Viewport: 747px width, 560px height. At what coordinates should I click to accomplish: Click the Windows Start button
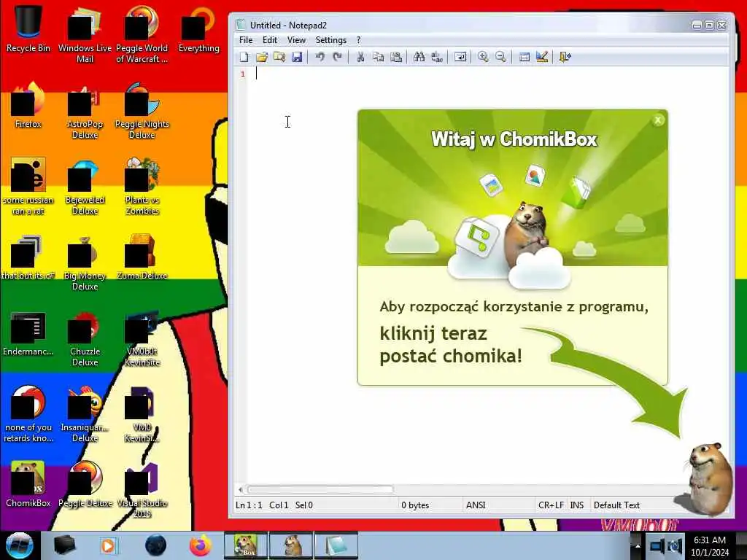coord(20,545)
